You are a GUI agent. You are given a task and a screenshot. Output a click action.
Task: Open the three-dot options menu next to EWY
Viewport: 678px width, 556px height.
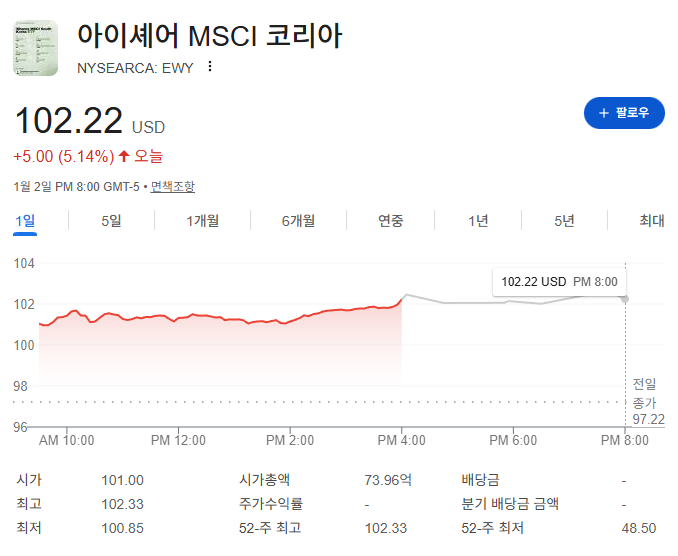point(210,67)
